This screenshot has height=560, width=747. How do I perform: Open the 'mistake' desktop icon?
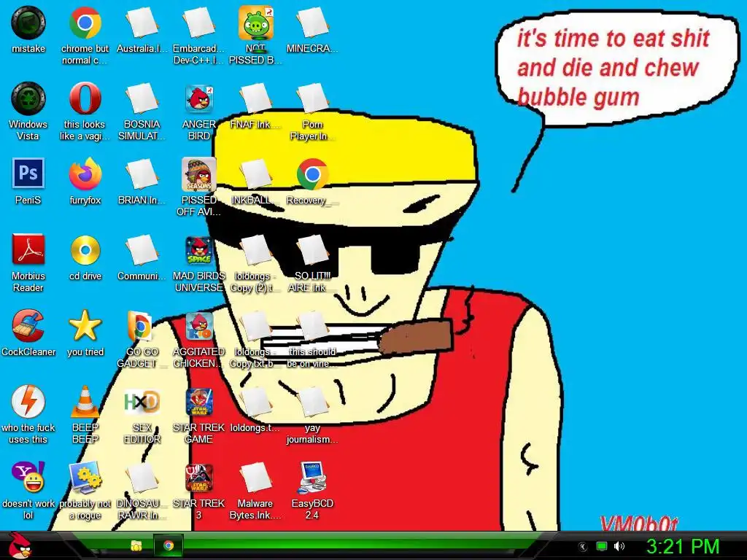click(28, 23)
